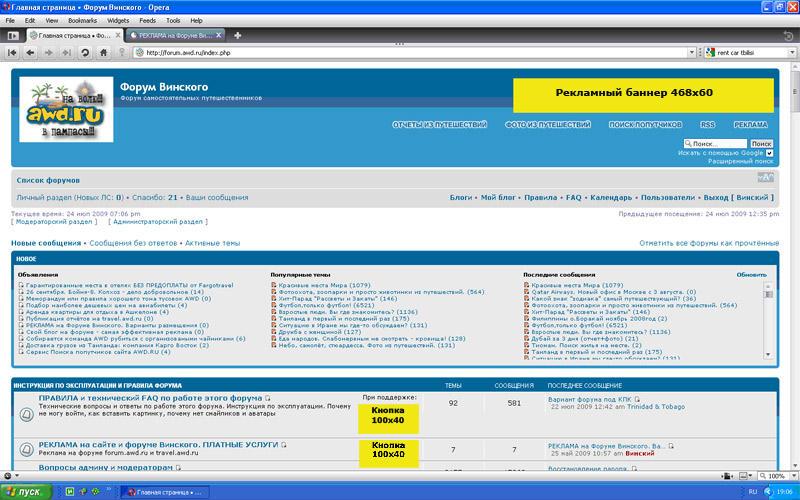The height and width of the screenshot is (500, 800).
Task: Open the search engine dropdown arrow
Action: [x=792, y=53]
